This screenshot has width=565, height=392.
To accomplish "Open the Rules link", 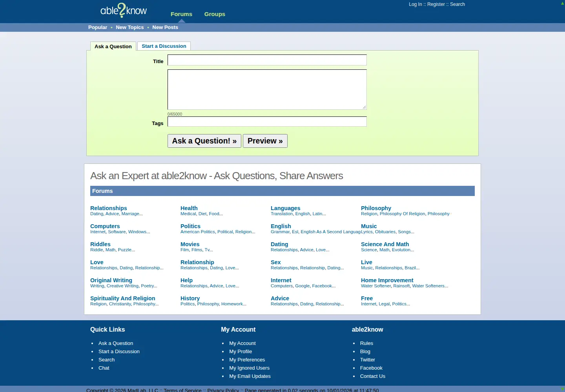I will tap(366, 343).
